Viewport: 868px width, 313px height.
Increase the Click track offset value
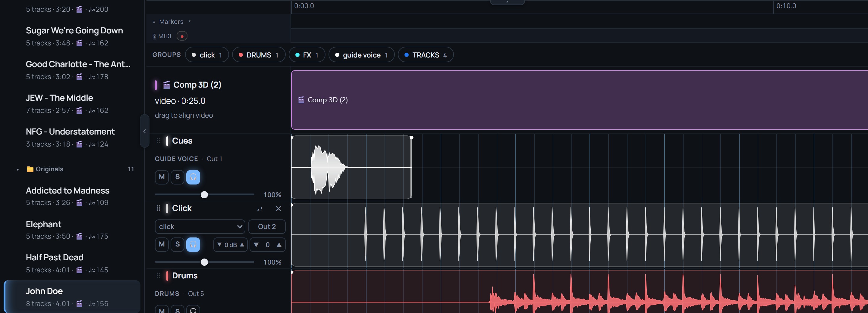pyautogui.click(x=279, y=245)
